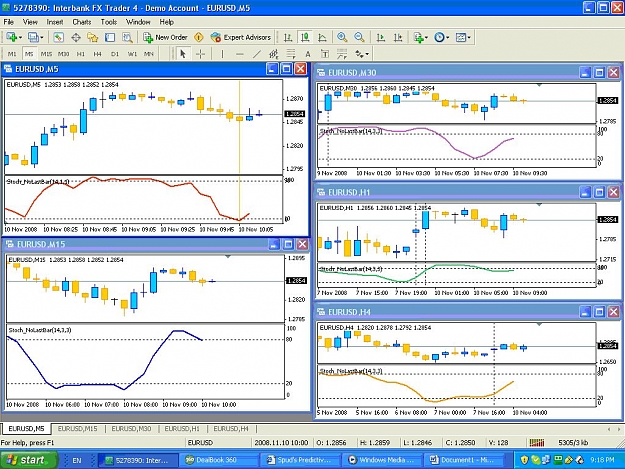Select the Trendline drawing tool
Screen dimensions: 625x469
pos(257,53)
